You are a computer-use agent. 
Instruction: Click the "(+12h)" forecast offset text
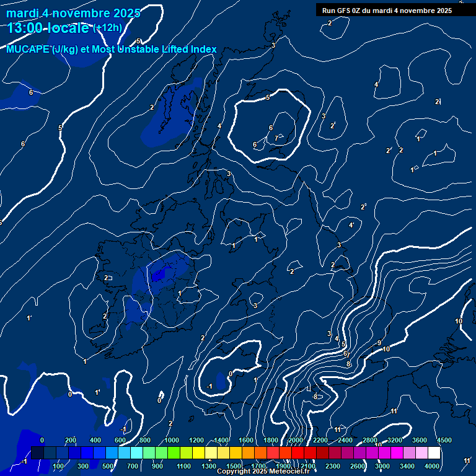click(x=107, y=28)
